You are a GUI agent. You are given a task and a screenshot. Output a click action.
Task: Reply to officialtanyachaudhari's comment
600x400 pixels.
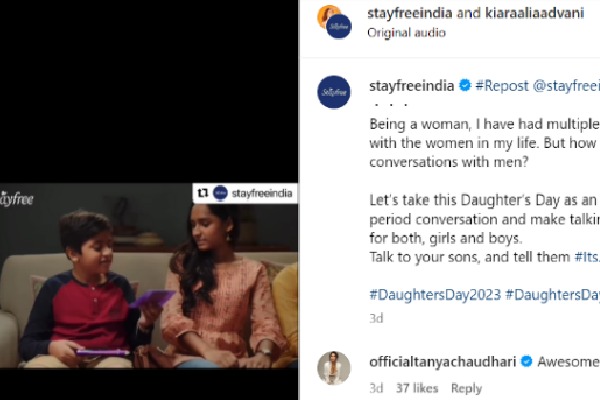466,388
